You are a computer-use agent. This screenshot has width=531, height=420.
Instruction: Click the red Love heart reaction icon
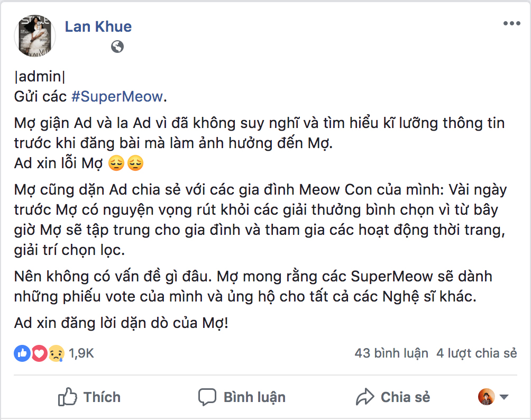pos(39,353)
